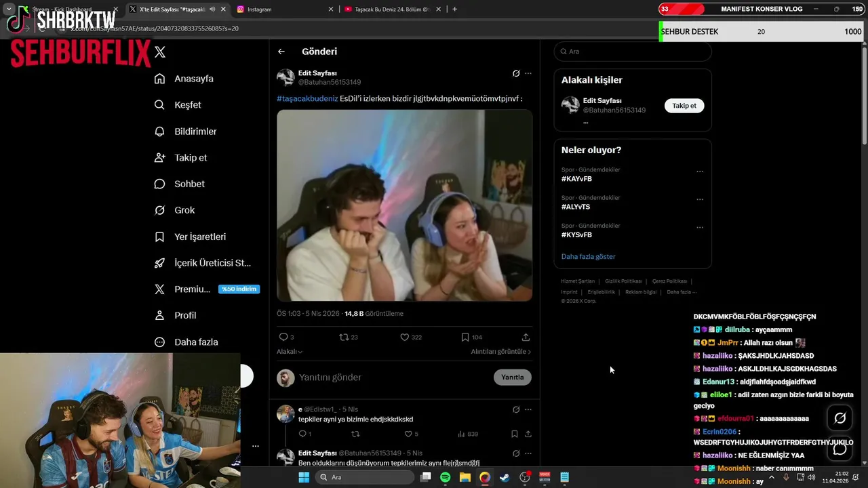868x488 pixels.
Task: Open a new browser tab
Action: point(454,9)
